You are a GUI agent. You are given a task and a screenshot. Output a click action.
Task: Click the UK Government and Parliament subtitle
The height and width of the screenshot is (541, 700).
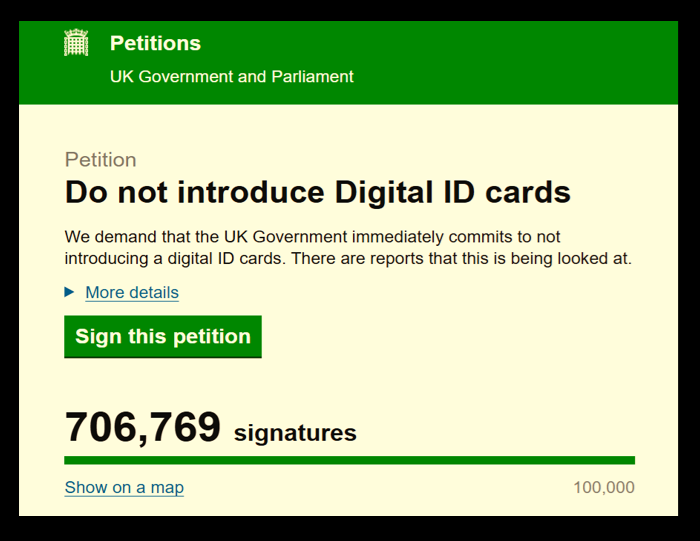[x=231, y=76]
